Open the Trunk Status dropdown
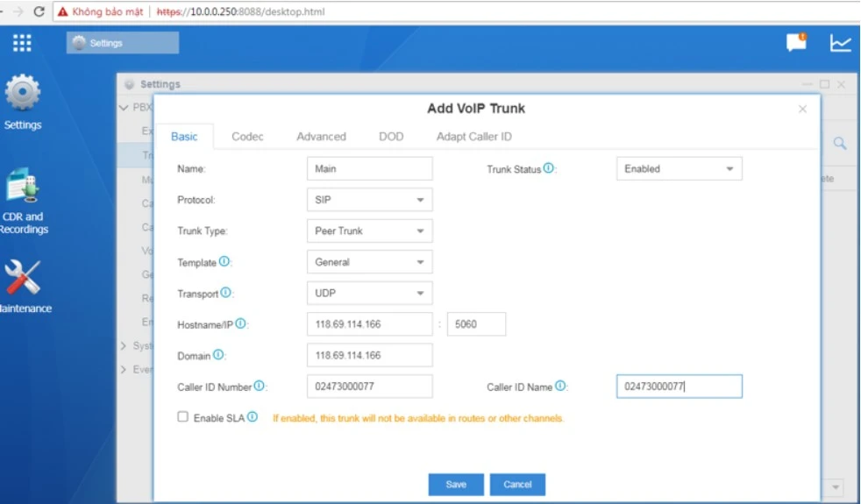The image size is (861, 504). 679,169
